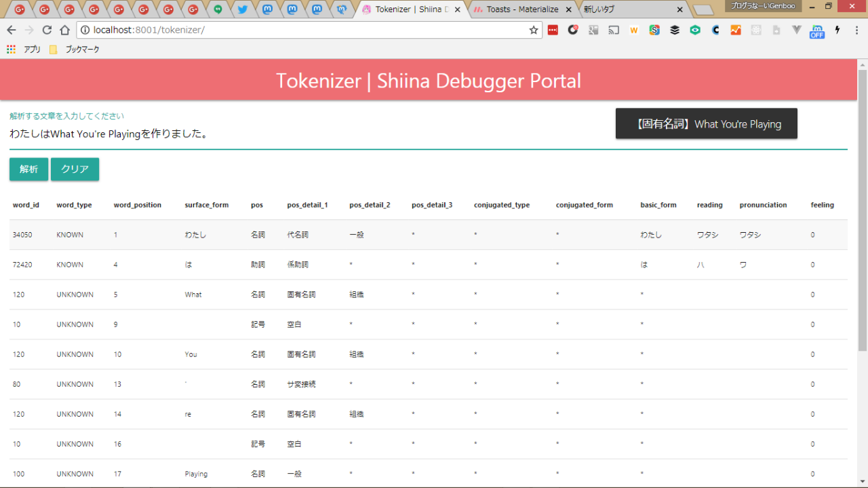This screenshot has width=868, height=488.
Task: Go to browser home page
Action: click(64, 30)
